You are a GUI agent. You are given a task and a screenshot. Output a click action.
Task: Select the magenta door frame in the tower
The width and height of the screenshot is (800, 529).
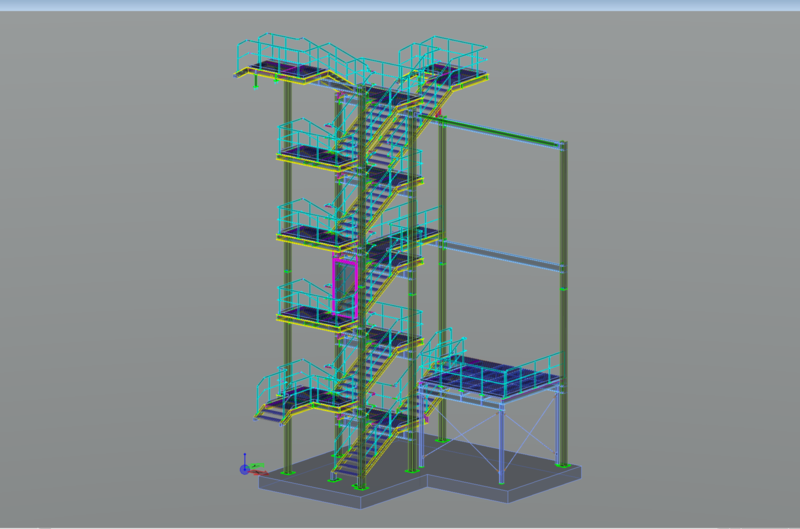coord(344,287)
